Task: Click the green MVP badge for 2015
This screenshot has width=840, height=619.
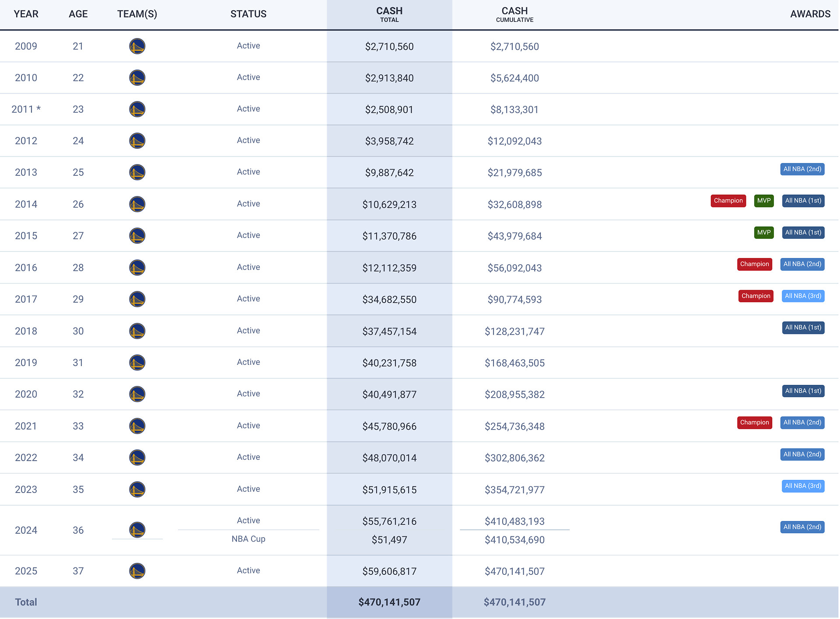Action: pos(764,232)
